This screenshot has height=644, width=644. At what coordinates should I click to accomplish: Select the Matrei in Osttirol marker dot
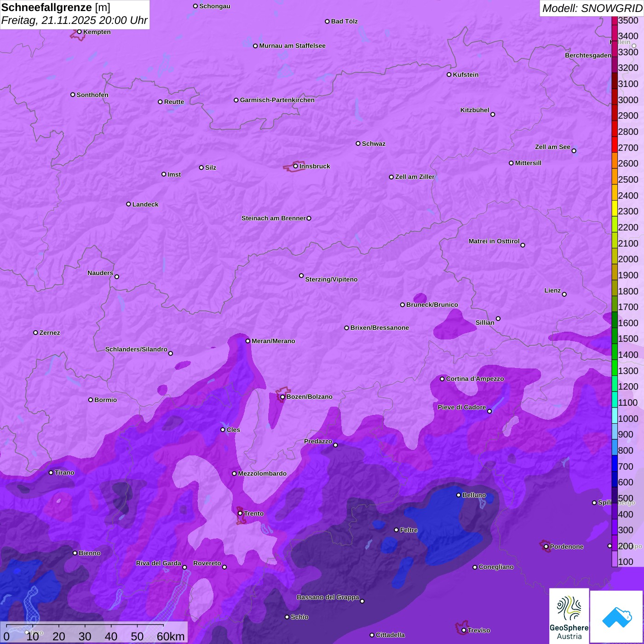tap(523, 245)
